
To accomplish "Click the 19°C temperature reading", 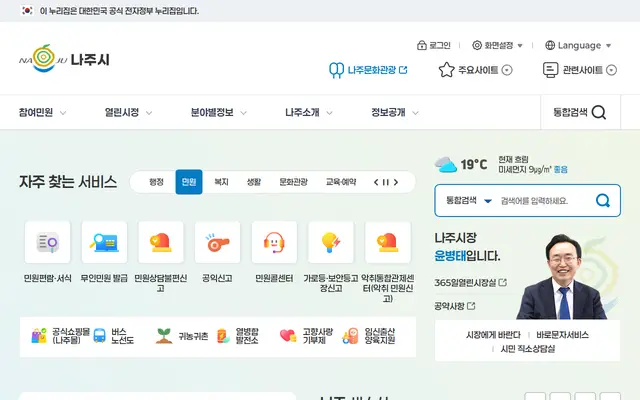I will pyautogui.click(x=473, y=164).
